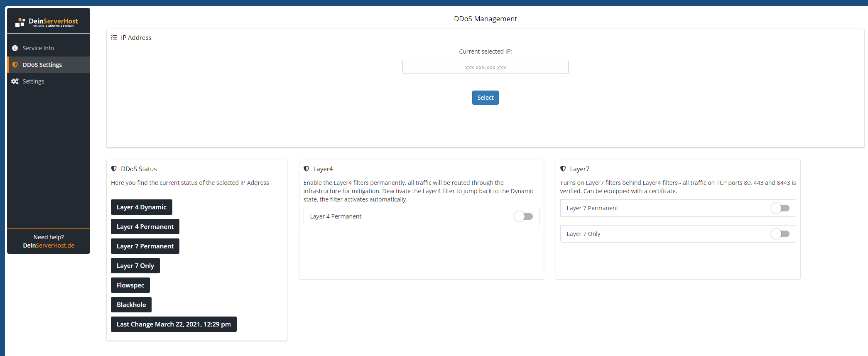This screenshot has height=356, width=868.
Task: Click the DDoS Status shield icon
Action: point(114,169)
